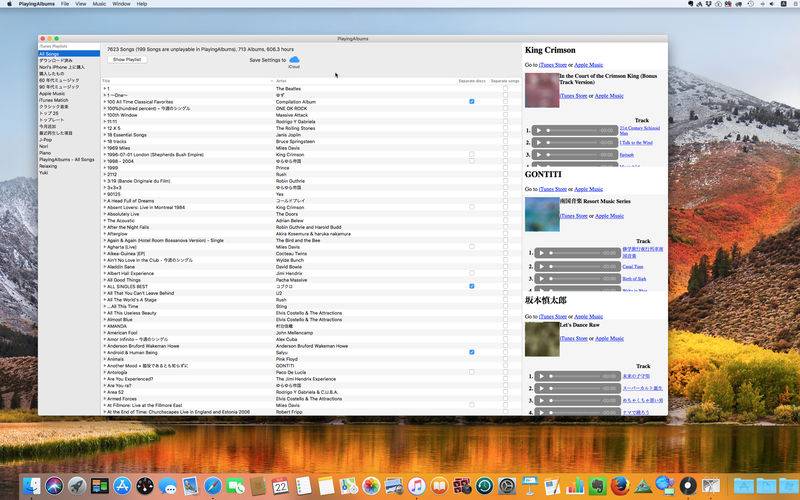Check Separate songs for 100th Window
This screenshot has height=500, width=800.
pyautogui.click(x=505, y=115)
